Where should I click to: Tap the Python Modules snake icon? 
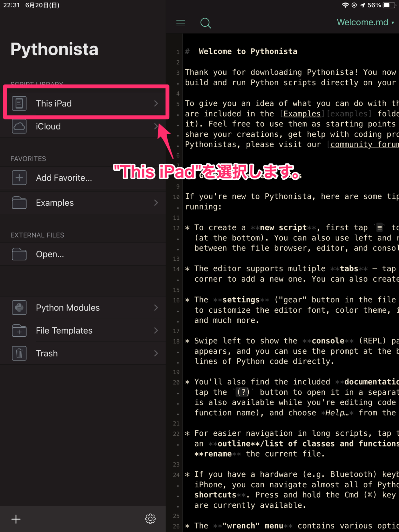[x=19, y=308]
